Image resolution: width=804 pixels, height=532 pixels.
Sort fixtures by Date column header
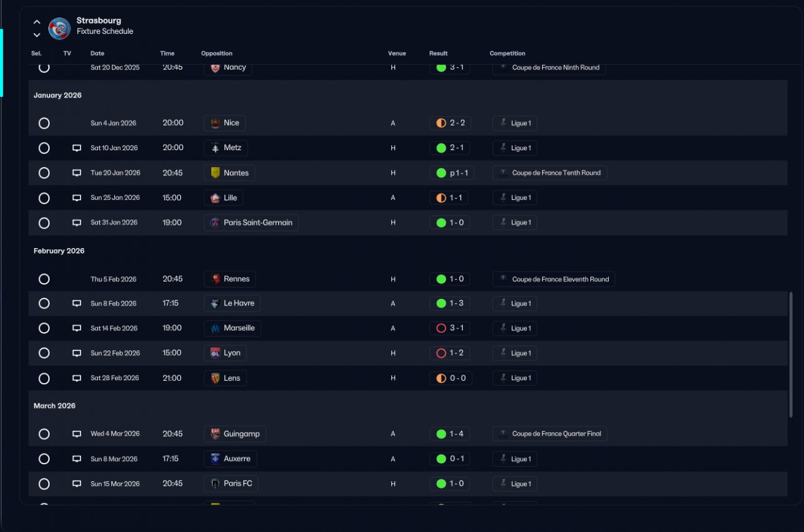coord(97,53)
